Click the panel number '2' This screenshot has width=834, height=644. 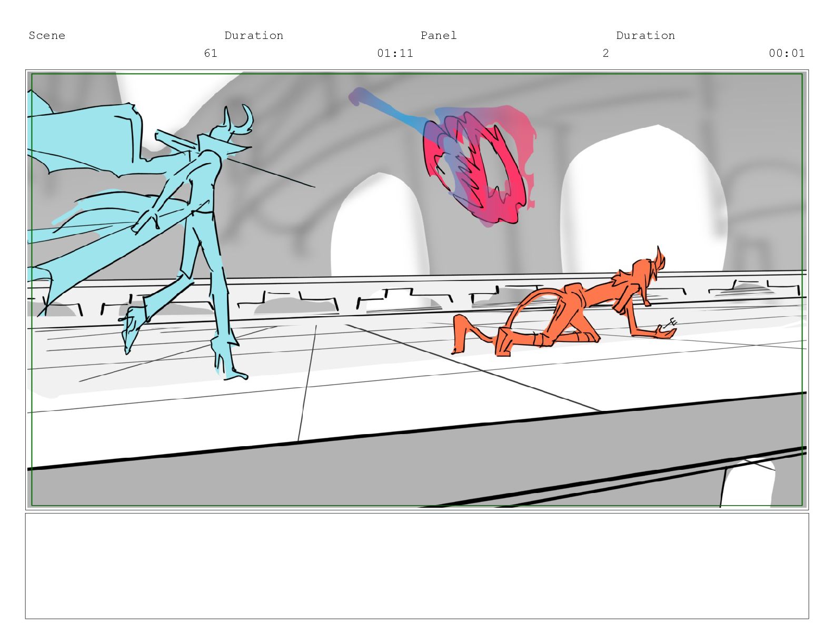(605, 53)
